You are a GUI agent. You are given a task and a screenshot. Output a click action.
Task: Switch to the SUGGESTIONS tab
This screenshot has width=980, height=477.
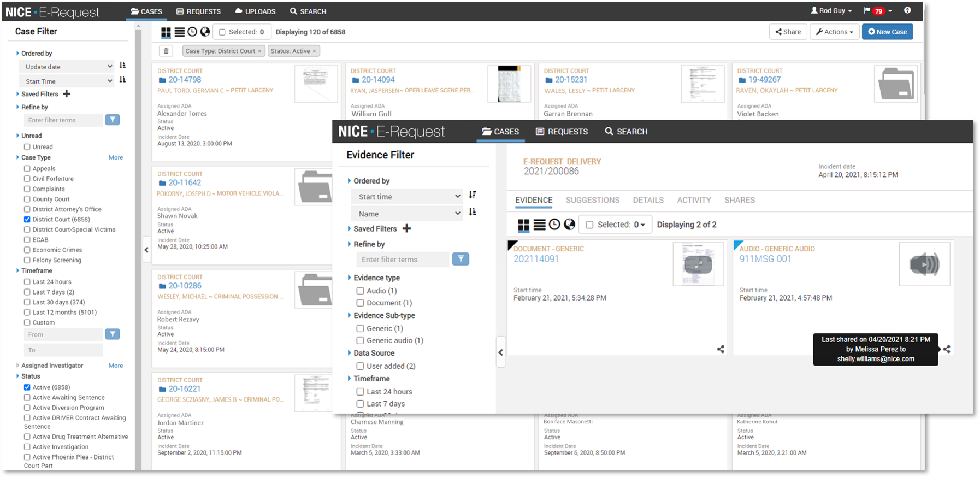(592, 201)
